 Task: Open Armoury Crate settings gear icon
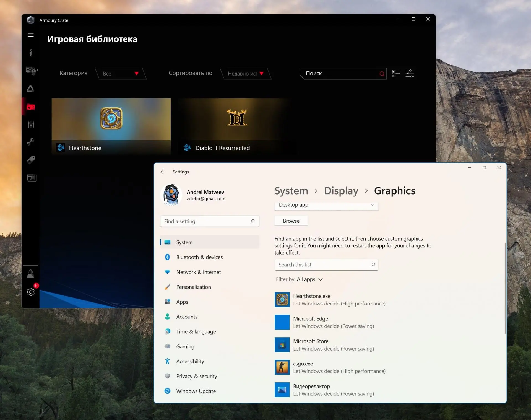(x=31, y=292)
